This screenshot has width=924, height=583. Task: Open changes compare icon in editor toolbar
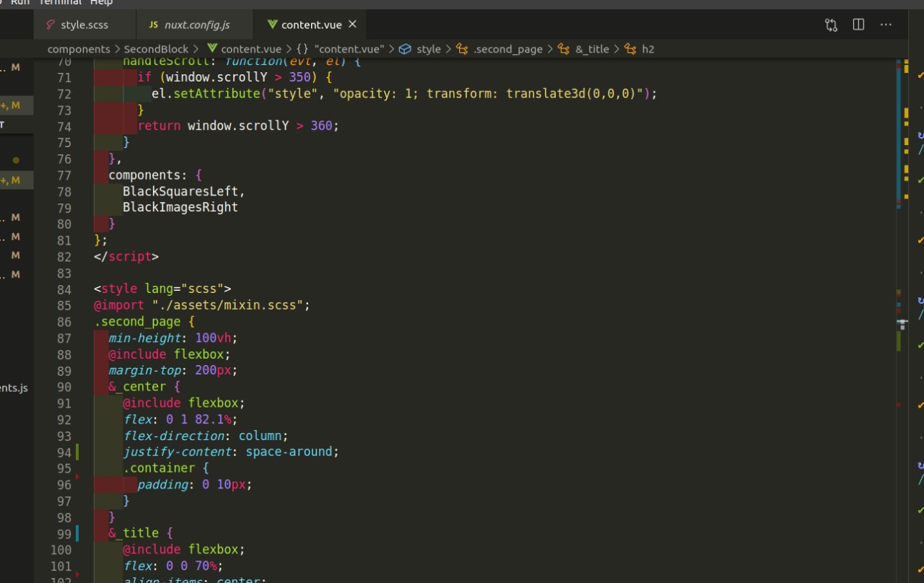[831, 25]
